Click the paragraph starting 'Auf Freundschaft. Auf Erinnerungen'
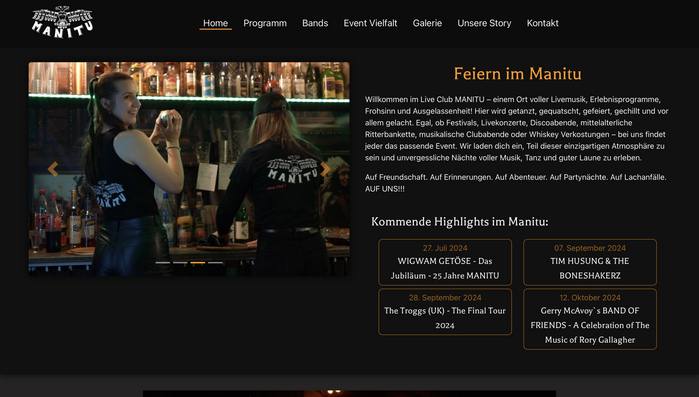 point(515,183)
